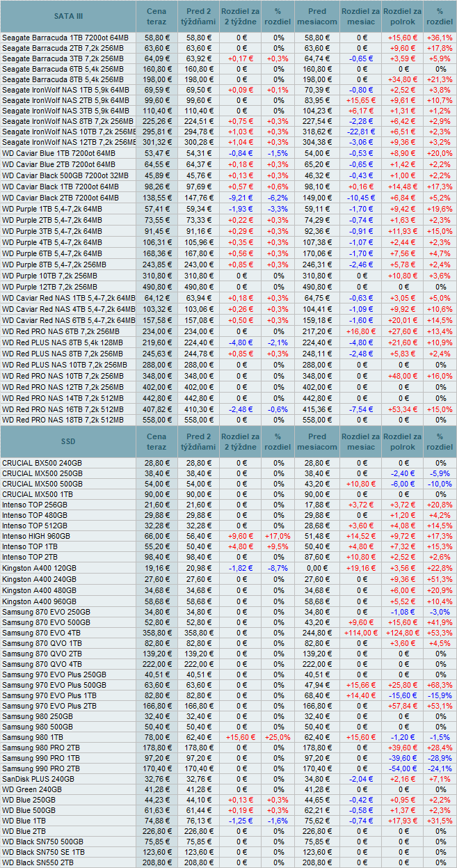Select WD Red PRO NAS 18TB 7,2k 512MB name
The image size is (457, 868).
pyautogui.click(x=63, y=420)
